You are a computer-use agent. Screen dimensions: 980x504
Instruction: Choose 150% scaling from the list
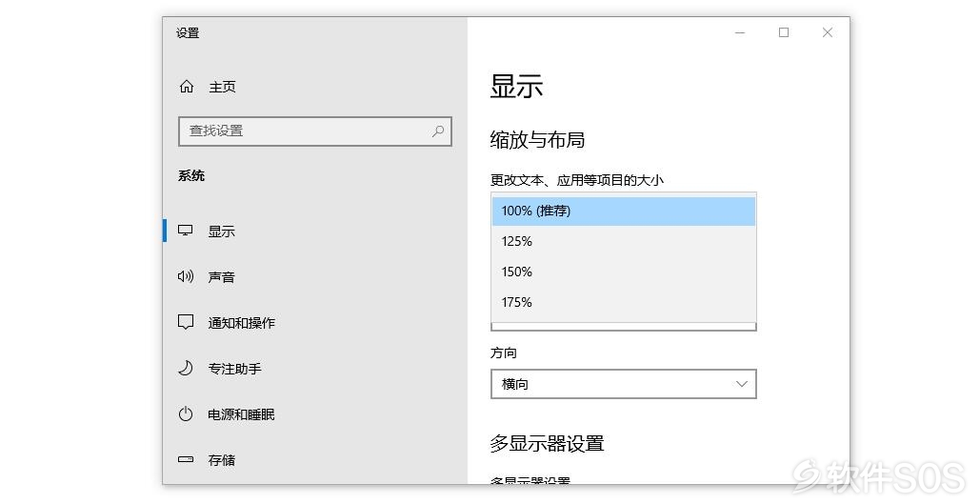click(624, 272)
